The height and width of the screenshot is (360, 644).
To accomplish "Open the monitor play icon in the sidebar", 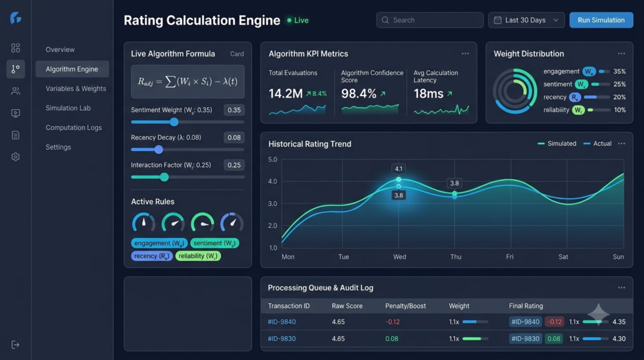I will pyautogui.click(x=15, y=113).
